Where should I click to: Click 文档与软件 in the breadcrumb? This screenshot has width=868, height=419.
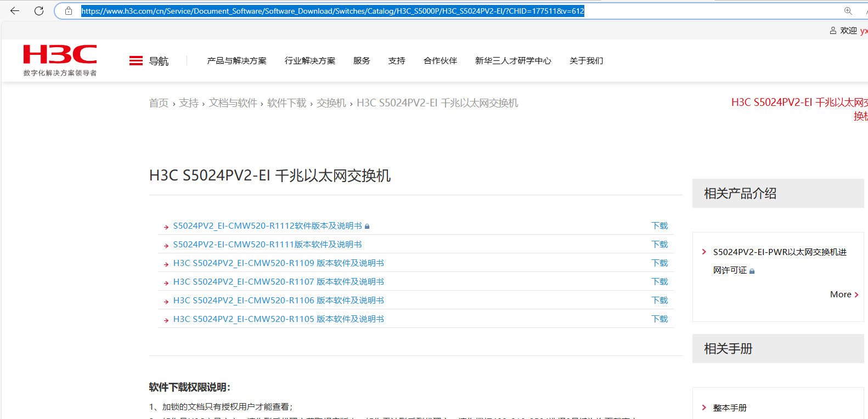[233, 103]
